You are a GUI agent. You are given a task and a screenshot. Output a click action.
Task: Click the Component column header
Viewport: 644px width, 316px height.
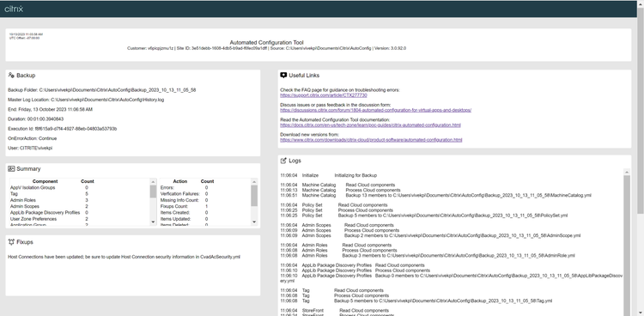46,181
